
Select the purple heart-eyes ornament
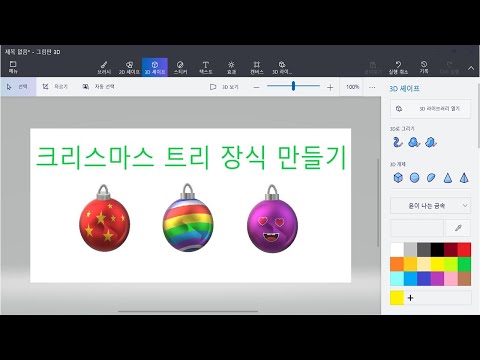[272, 218]
